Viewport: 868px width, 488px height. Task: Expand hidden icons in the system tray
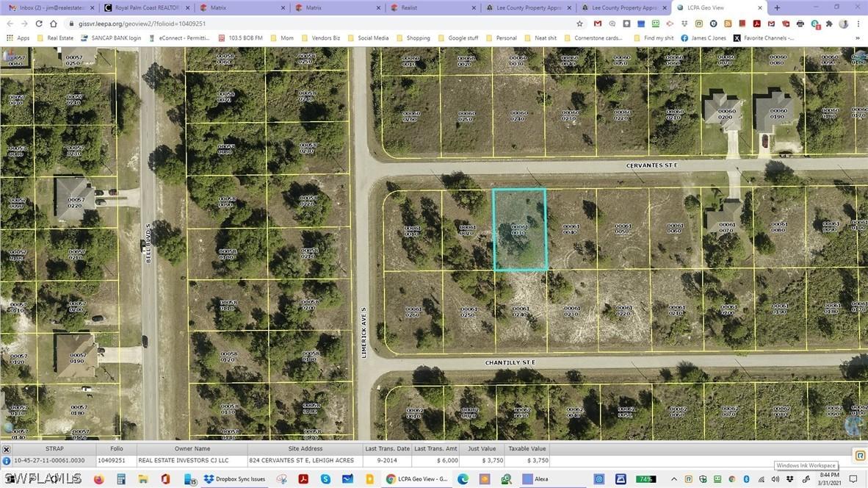pos(673,479)
